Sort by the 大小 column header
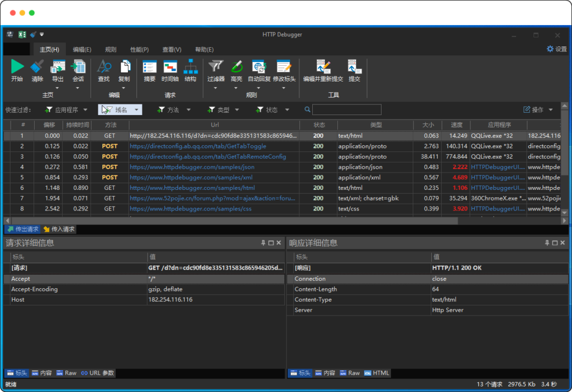 click(x=428, y=125)
